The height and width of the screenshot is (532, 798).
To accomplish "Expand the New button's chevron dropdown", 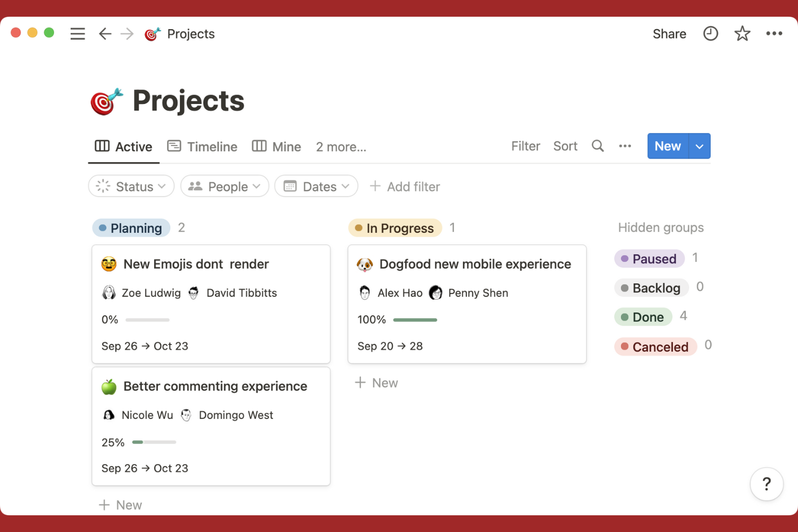I will click(x=699, y=146).
